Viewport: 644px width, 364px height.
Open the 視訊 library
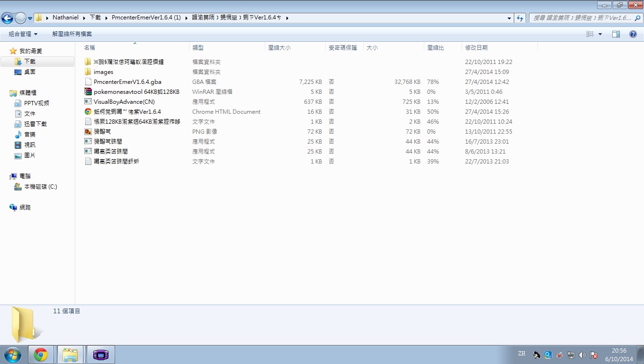pos(29,145)
